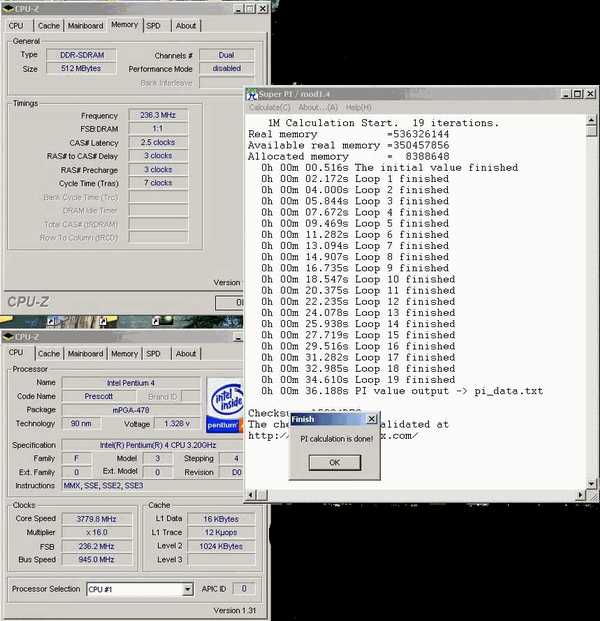600x621 pixels.
Task: Click Super PI vertical scrollbar up arrow
Action: [x=591, y=119]
